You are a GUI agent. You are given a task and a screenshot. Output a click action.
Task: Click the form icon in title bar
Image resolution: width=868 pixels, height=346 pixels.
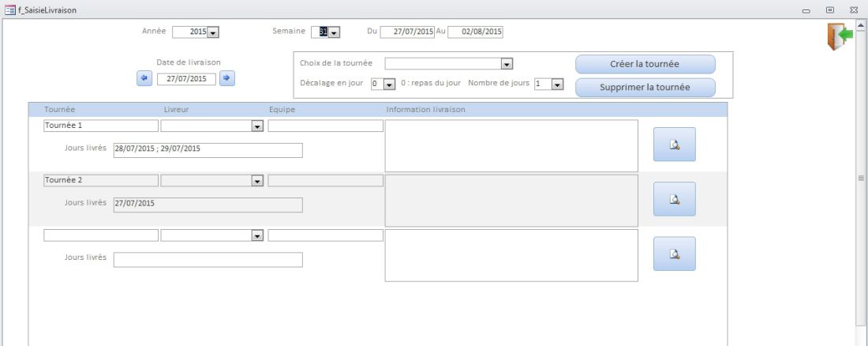pyautogui.click(x=9, y=9)
